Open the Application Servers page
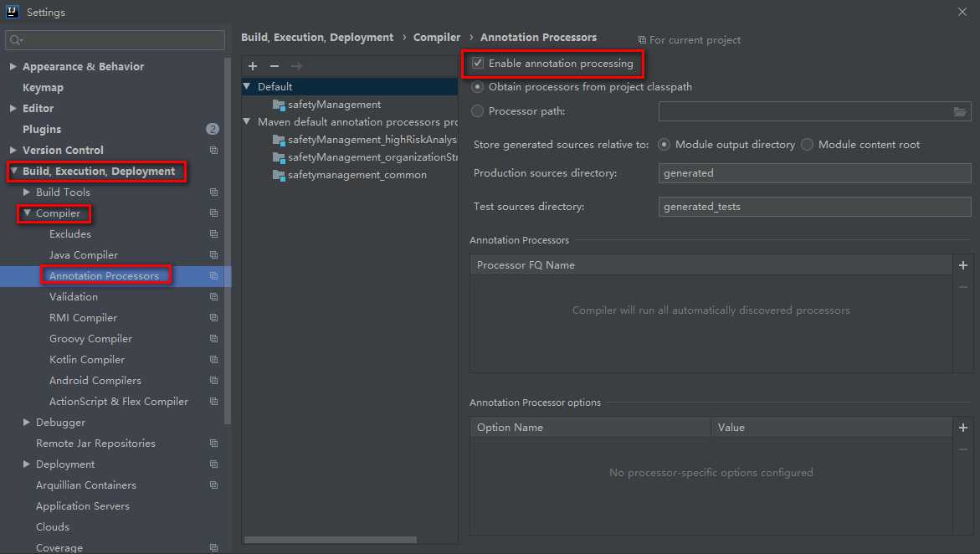The image size is (980, 554). [x=83, y=505]
